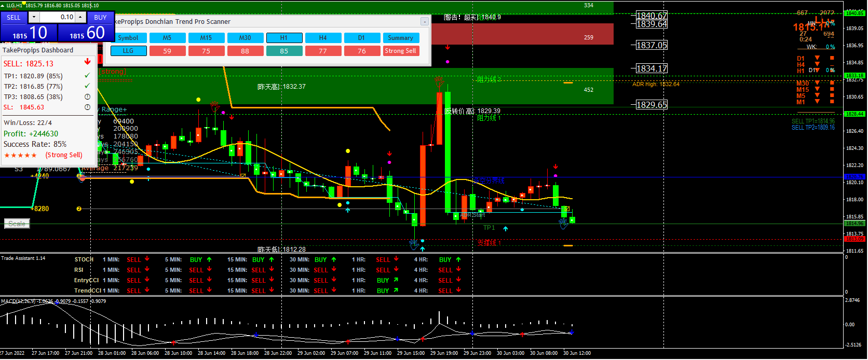Viewport: 868px width, 360px height.
Task: Click the Trade Assistant 1.14 label
Action: pyautogui.click(x=23, y=258)
